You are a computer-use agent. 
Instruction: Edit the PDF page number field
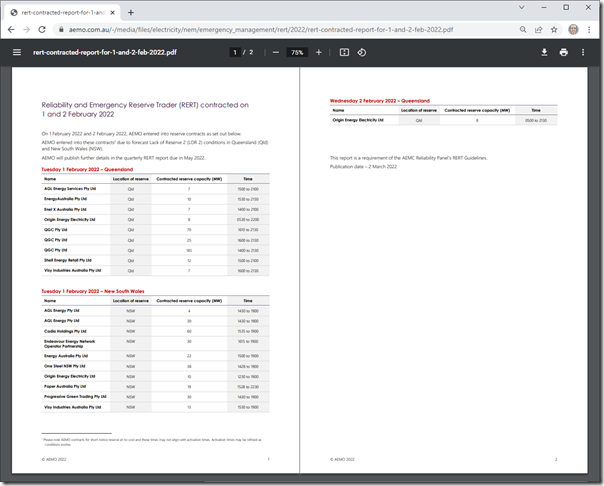pyautogui.click(x=235, y=52)
